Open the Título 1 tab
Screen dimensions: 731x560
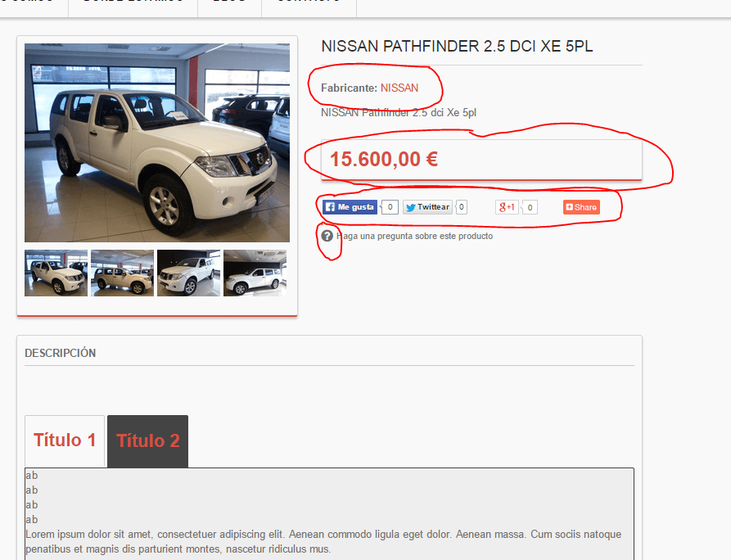[x=65, y=440]
